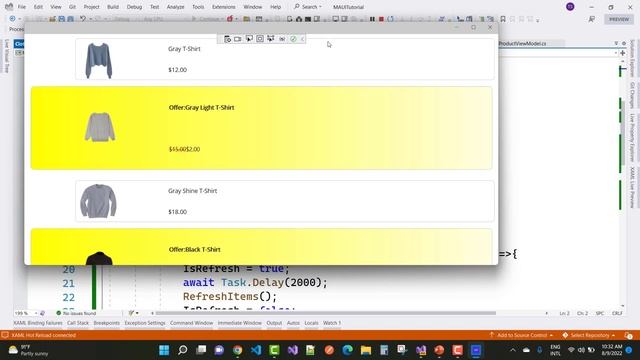
Task: Open the Autos tab
Action: pos(293,323)
